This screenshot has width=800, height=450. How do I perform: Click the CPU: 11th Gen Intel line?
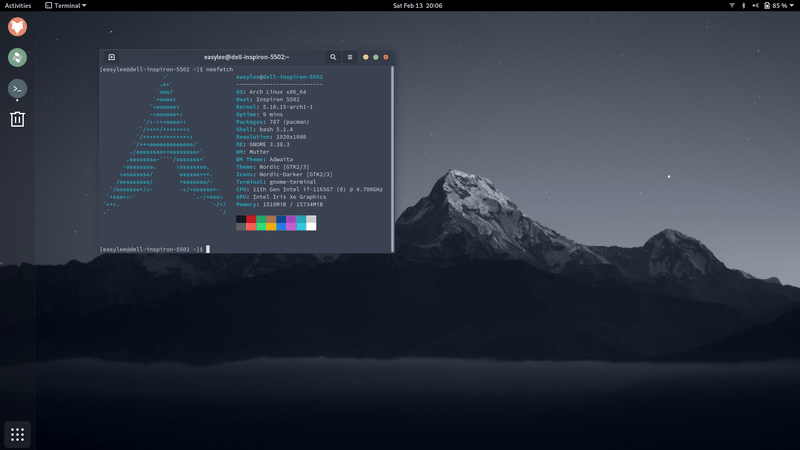coord(309,189)
